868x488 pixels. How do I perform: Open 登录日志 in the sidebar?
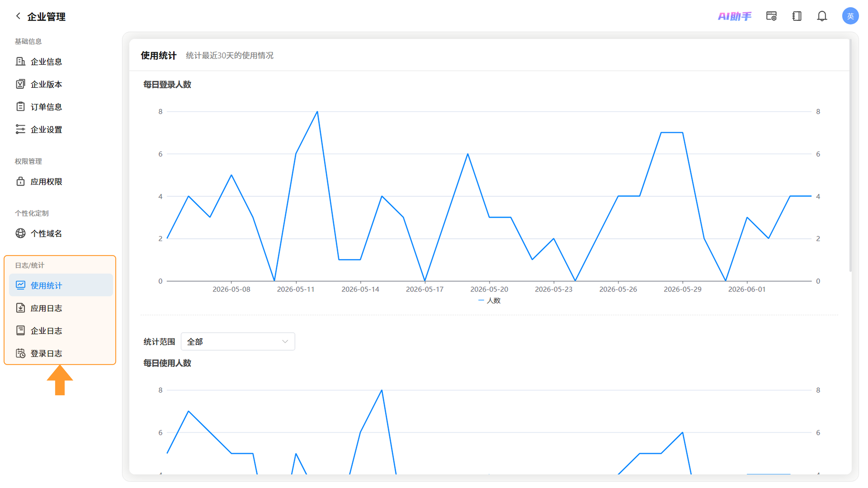(61, 353)
